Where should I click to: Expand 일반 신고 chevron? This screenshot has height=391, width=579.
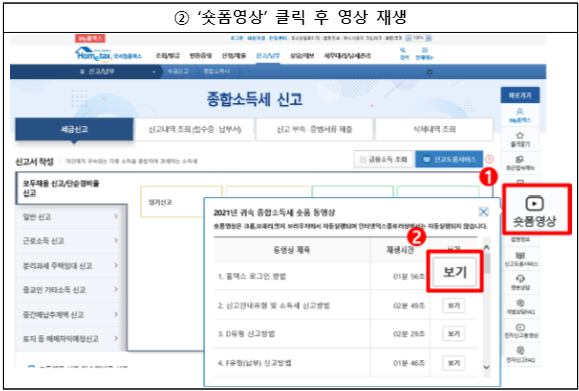coord(116,216)
